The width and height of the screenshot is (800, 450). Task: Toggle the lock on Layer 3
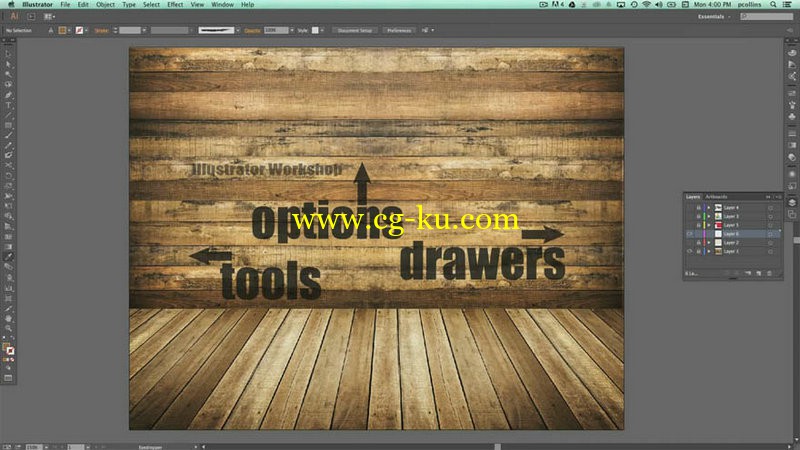[698, 216]
